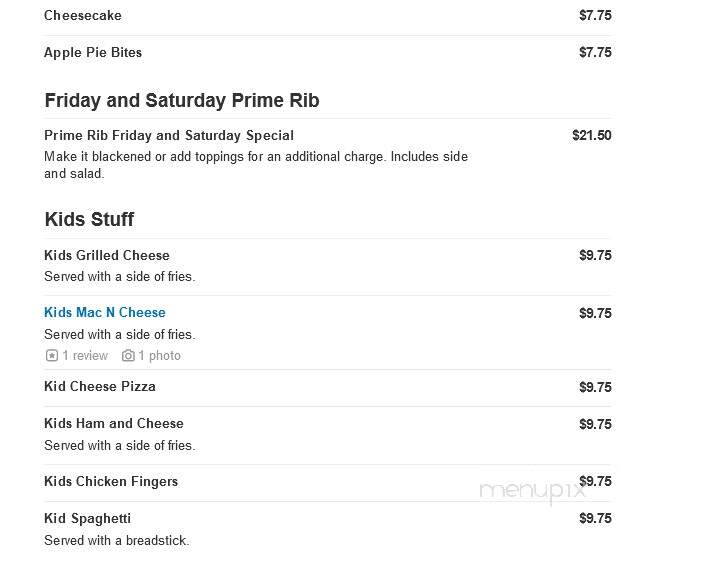Click the camera photo icon under Kids Mac N Cheese
Viewport: 712px width, 573px height.
click(128, 356)
